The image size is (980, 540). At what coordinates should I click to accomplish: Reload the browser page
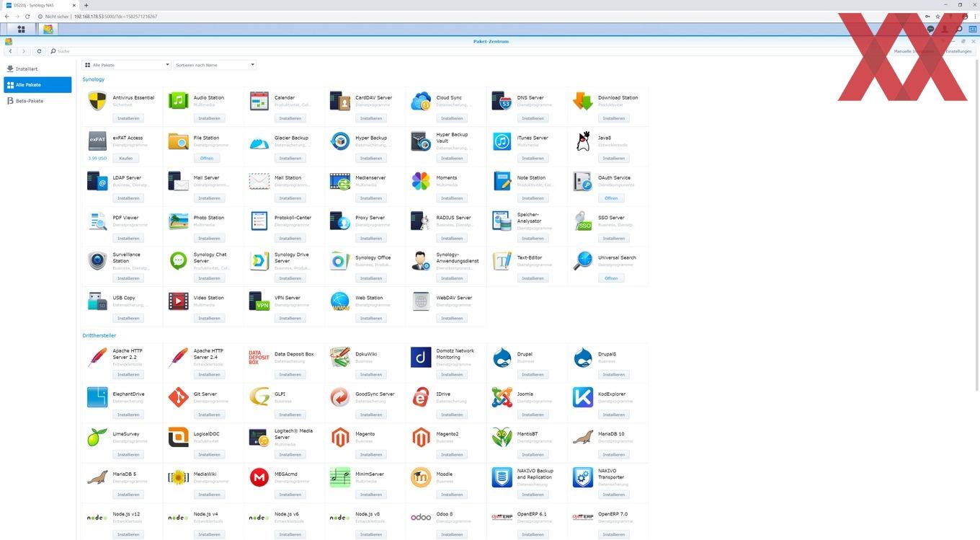[27, 16]
